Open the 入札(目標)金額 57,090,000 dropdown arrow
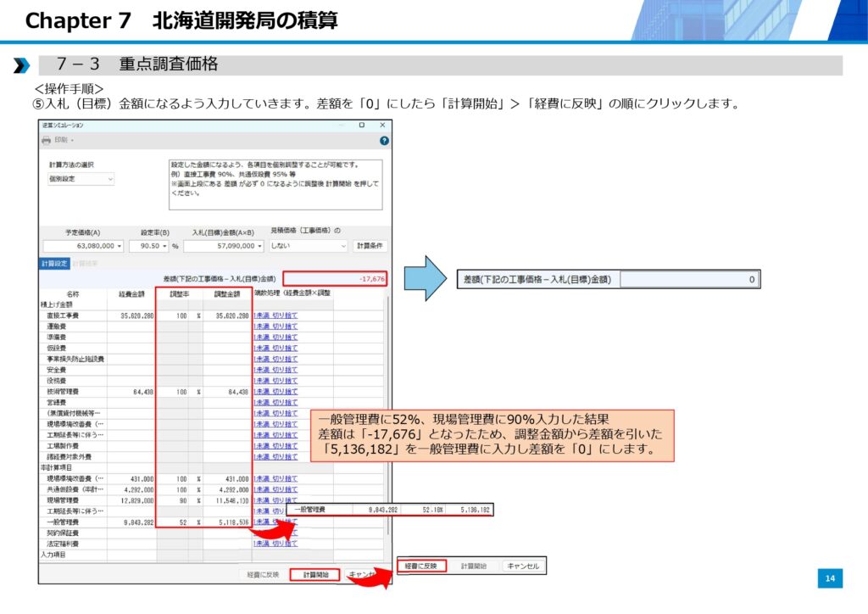 pyautogui.click(x=259, y=246)
